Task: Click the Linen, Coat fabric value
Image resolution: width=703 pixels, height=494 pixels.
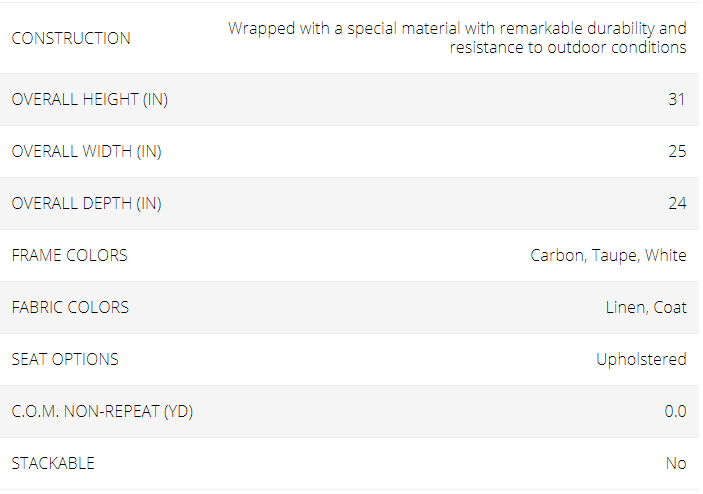Action: click(x=646, y=308)
